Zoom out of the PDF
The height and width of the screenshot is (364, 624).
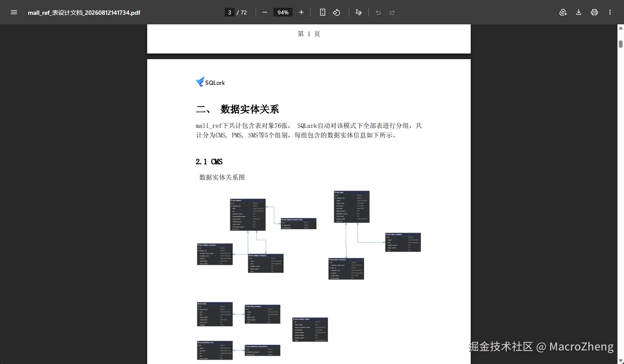point(265,12)
